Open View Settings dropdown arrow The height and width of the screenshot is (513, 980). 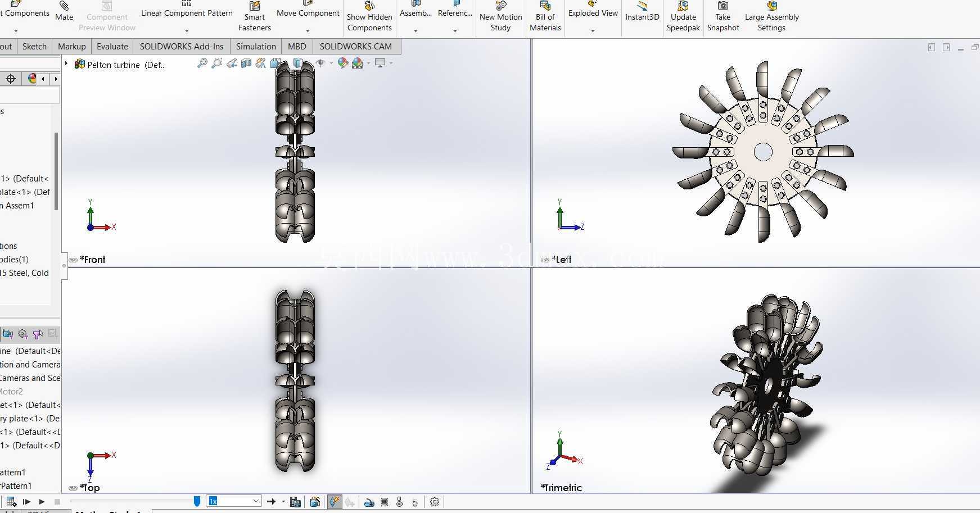click(391, 63)
